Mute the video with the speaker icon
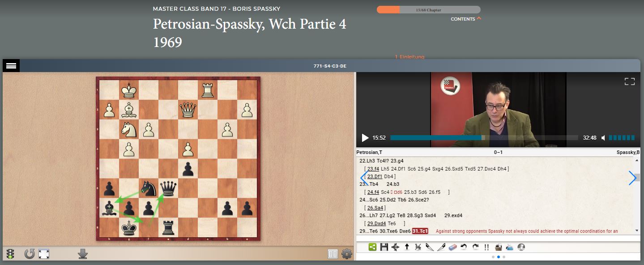 [x=604, y=138]
